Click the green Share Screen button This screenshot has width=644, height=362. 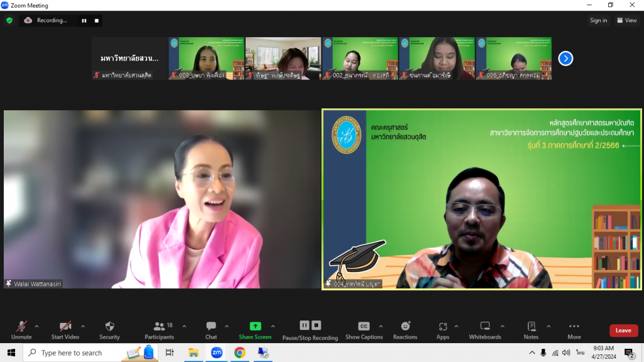[x=255, y=330]
